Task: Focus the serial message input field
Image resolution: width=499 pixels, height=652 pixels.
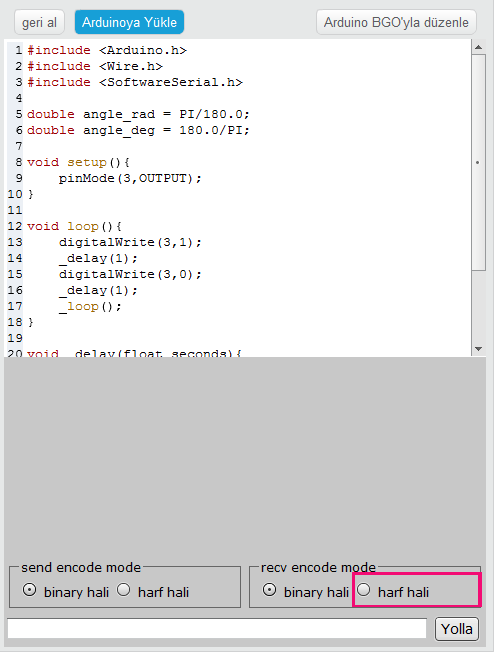Action: [x=217, y=628]
